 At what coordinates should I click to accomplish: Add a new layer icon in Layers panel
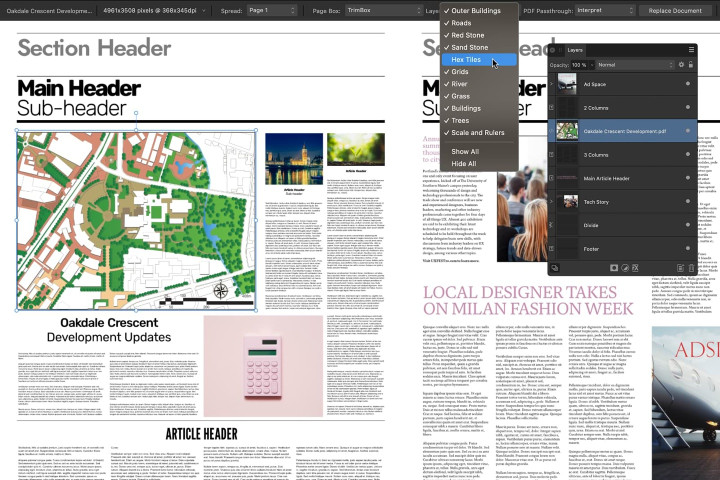pyautogui.click(x=681, y=268)
